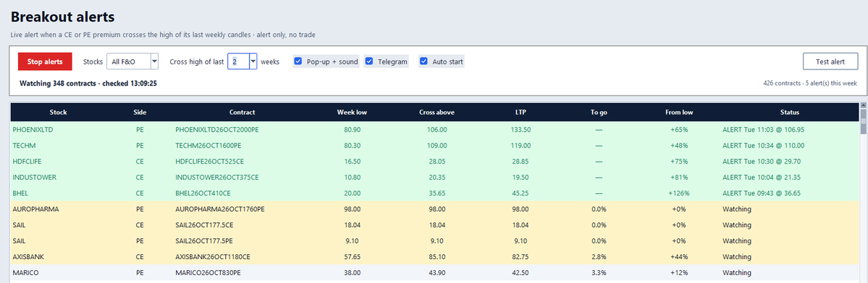Click To go value 3.3%

[599, 273]
